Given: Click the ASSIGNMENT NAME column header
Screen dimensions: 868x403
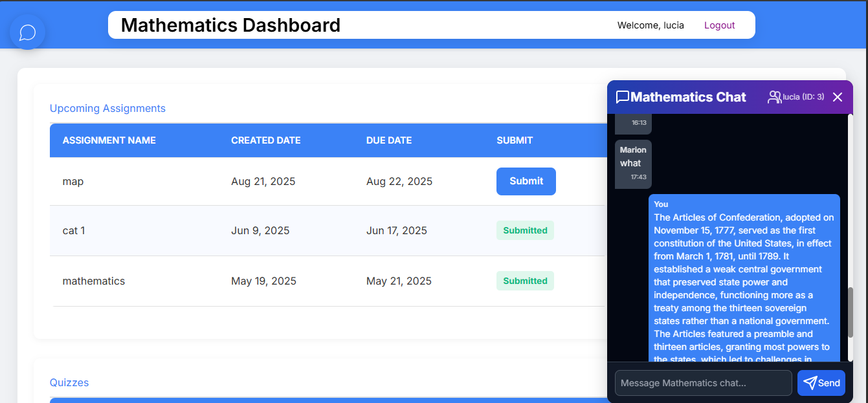Looking at the screenshot, I should [x=109, y=140].
